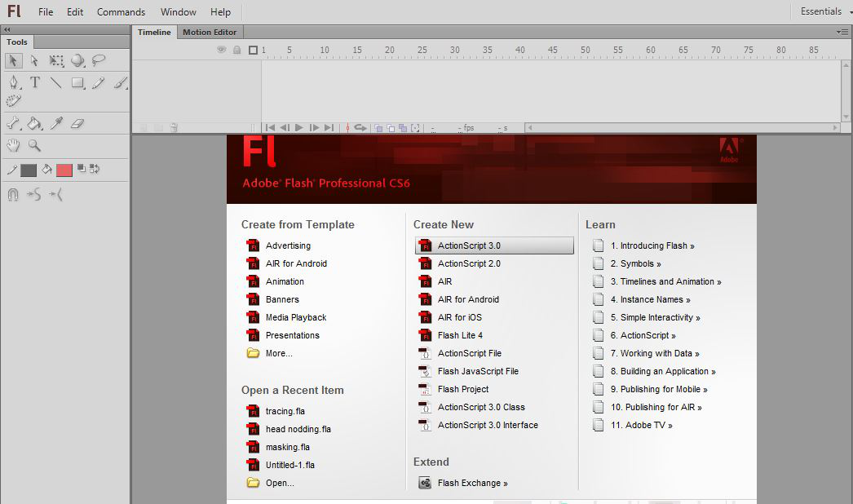Open the Essentials workspace dropdown

(824, 11)
